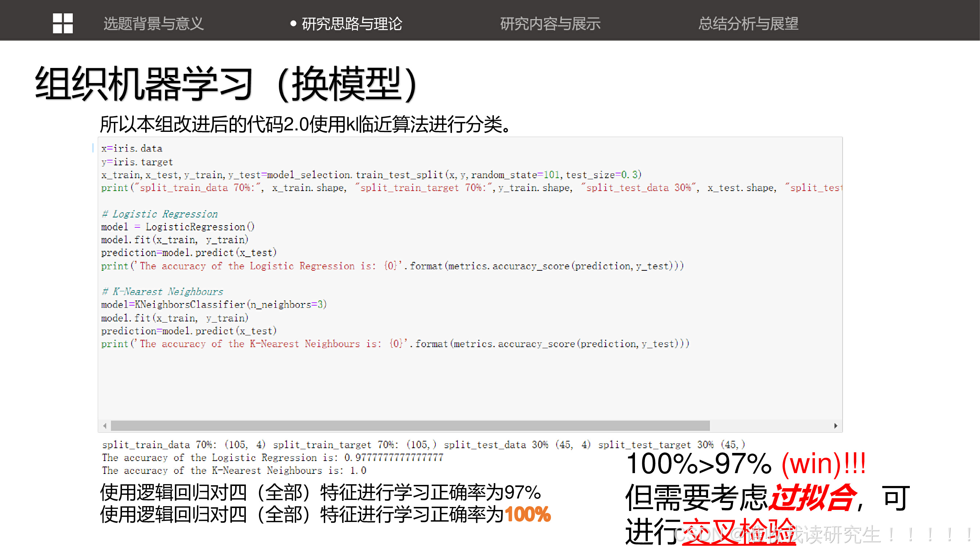Click the code scrollbar's left arrow
Viewport: 980px width, 551px height.
[x=105, y=425]
